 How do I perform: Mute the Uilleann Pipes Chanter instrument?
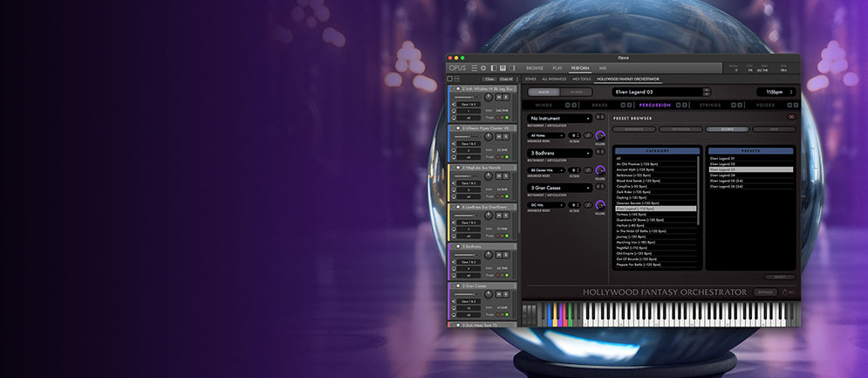click(499, 136)
